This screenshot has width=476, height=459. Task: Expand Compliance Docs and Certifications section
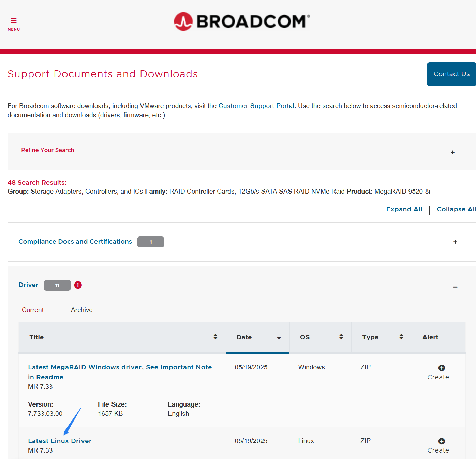(455, 242)
